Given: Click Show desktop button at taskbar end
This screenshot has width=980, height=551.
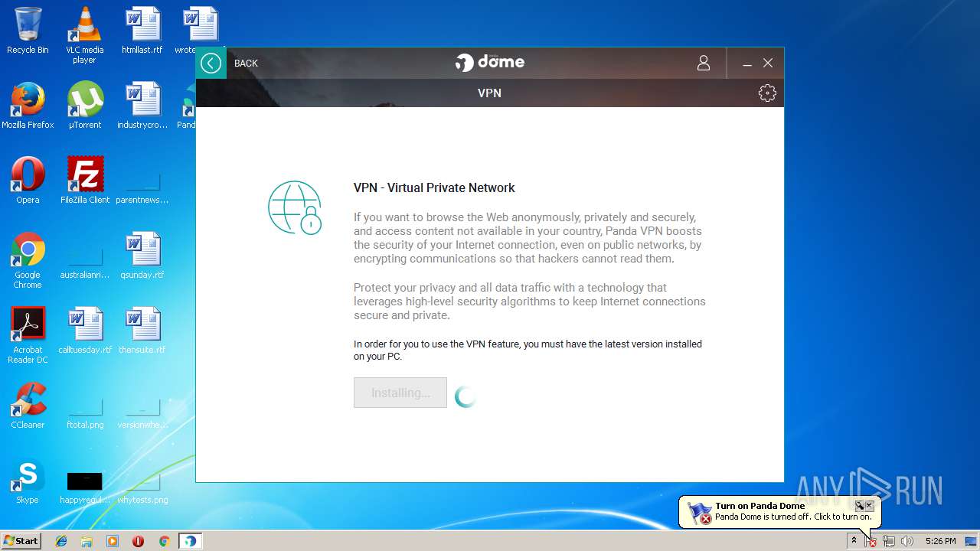Looking at the screenshot, I should (x=971, y=541).
